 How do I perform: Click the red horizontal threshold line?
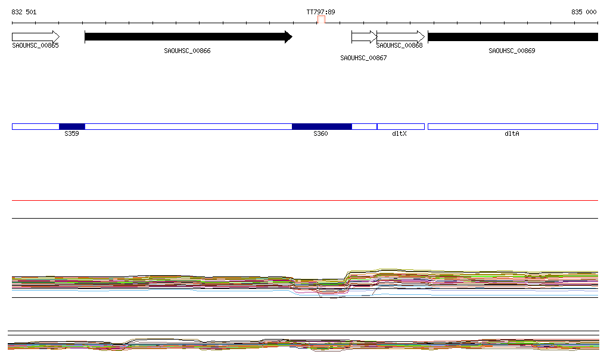click(305, 201)
